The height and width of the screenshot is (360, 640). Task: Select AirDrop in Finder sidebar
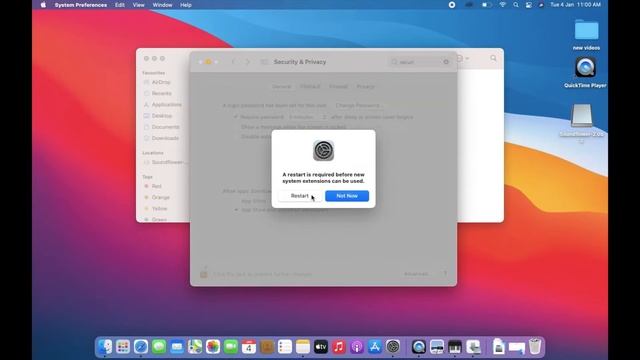pyautogui.click(x=161, y=82)
